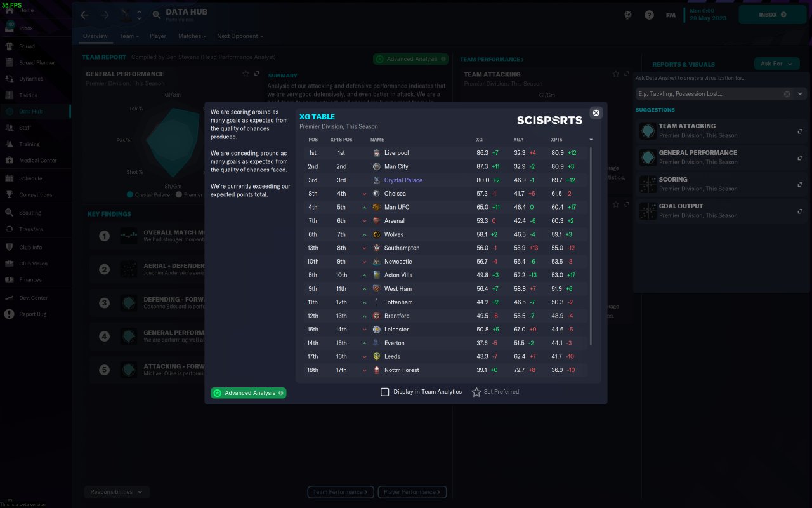812x508 pixels.
Task: Open Squad Planner in the sidebar
Action: coord(37,63)
